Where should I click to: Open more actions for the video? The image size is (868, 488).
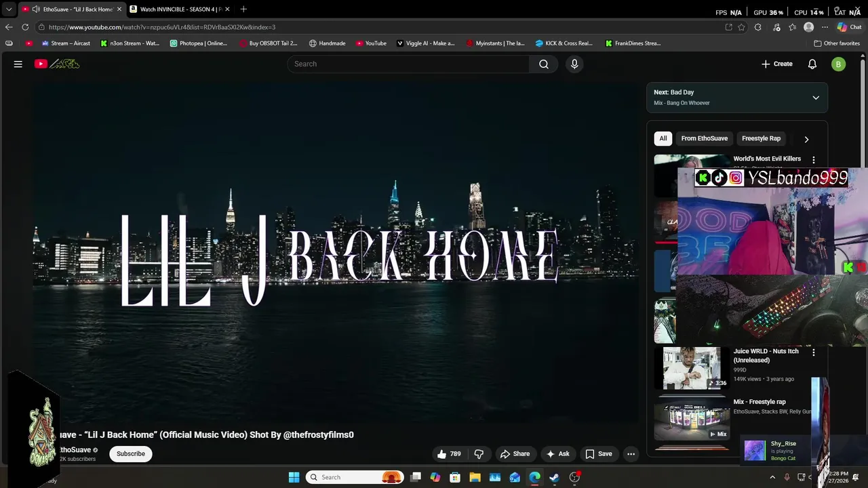pos(631,454)
